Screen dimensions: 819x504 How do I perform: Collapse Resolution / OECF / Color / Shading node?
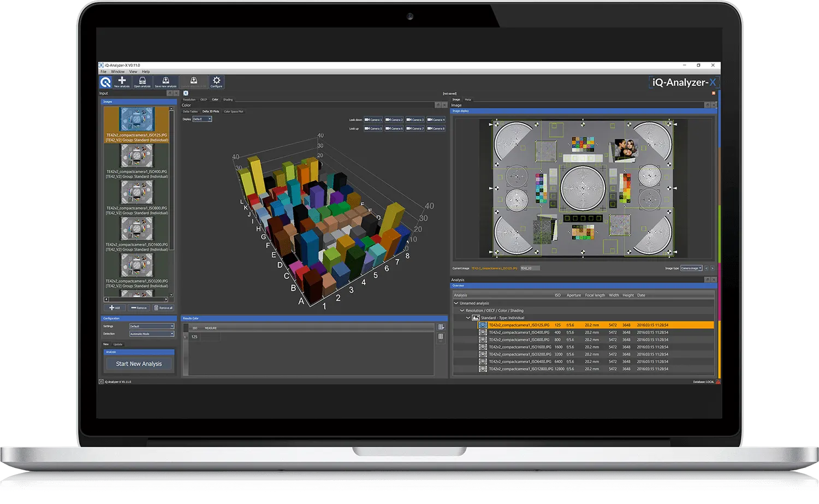[x=462, y=310]
